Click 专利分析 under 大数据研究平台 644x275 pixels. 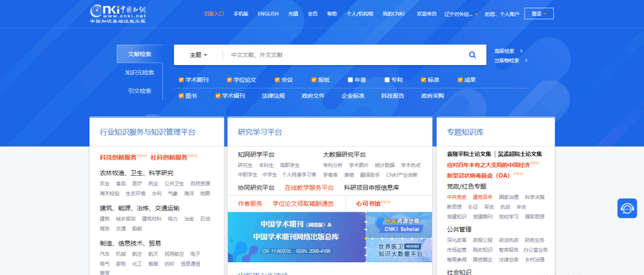tap(332, 165)
